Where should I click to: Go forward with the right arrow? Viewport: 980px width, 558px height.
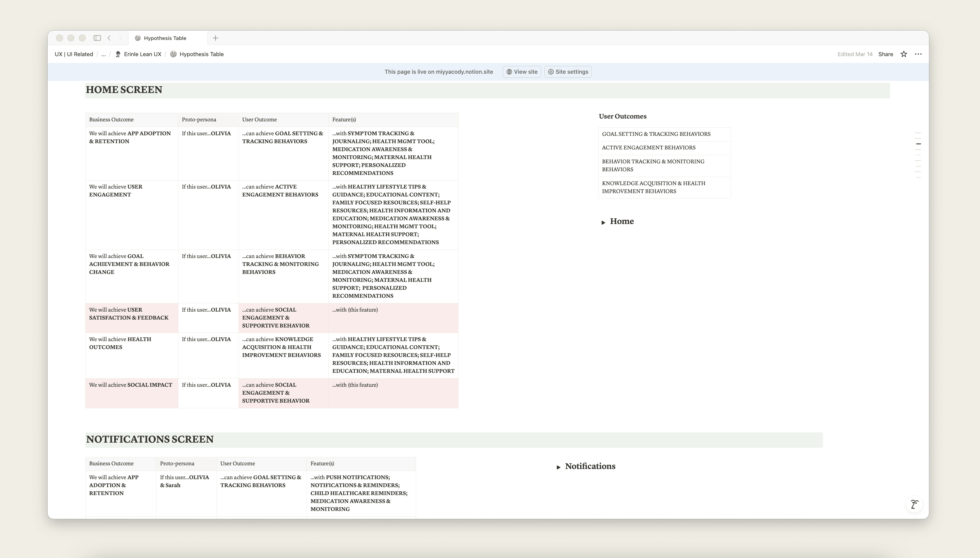(120, 38)
